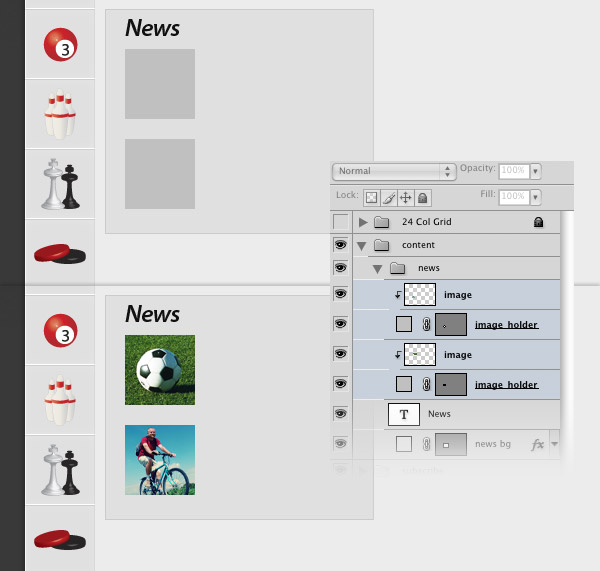This screenshot has height=571, width=600.
Task: Hide the news group with its eye icon
Action: (x=341, y=268)
